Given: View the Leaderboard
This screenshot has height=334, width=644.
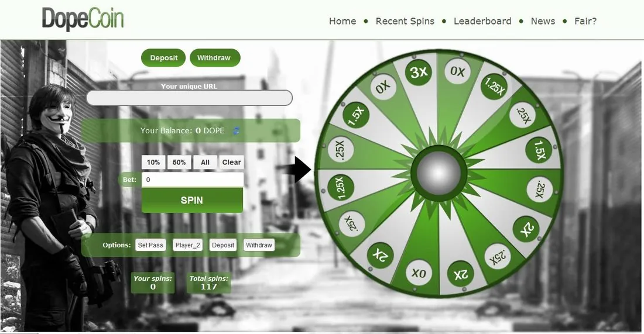Looking at the screenshot, I should pyautogui.click(x=482, y=21).
